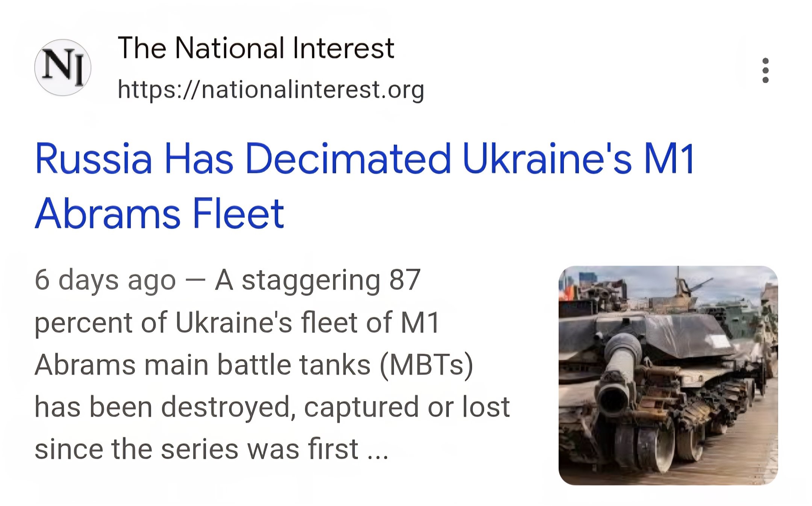This screenshot has width=812, height=506.
Task: Click "percent of Ukraine's fleet of M1" line
Action: [x=237, y=323]
